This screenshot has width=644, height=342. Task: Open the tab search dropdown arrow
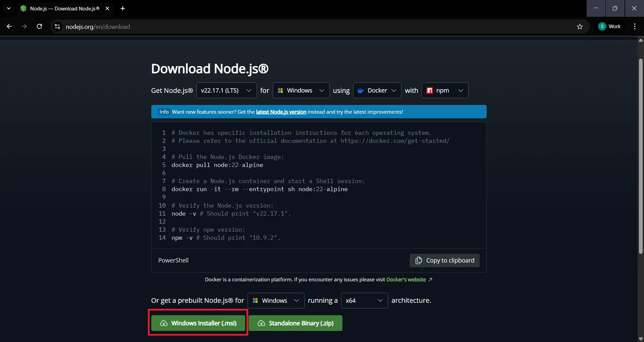[x=8, y=8]
